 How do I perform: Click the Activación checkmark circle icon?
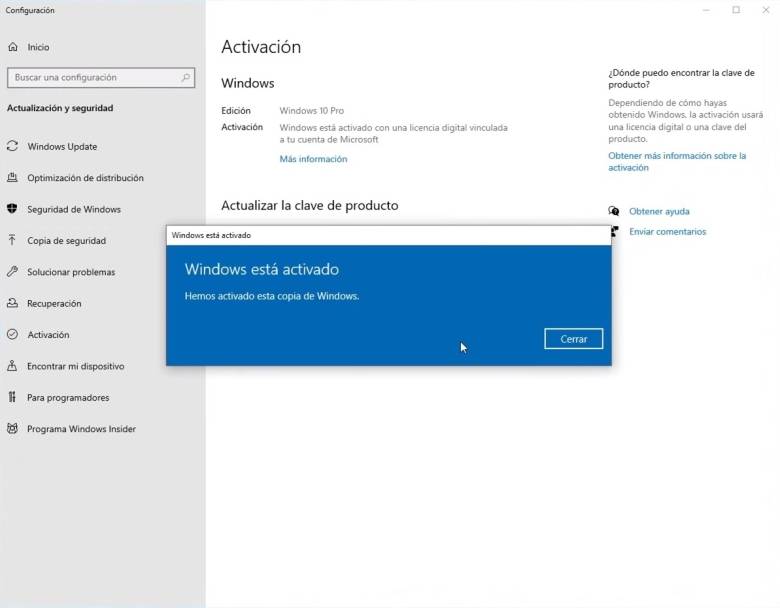(12, 334)
